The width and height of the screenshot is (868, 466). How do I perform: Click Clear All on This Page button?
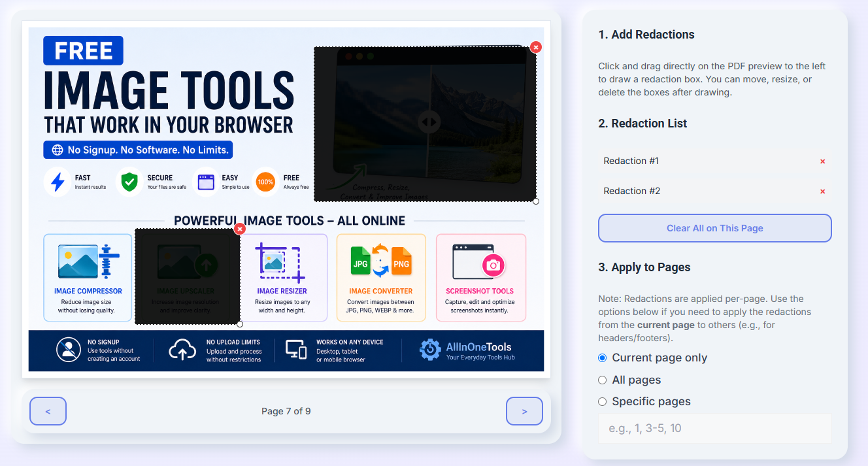tap(715, 228)
